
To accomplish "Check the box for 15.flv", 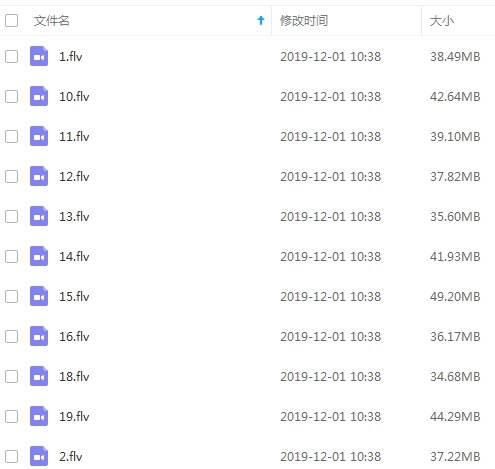I will (x=11, y=297).
